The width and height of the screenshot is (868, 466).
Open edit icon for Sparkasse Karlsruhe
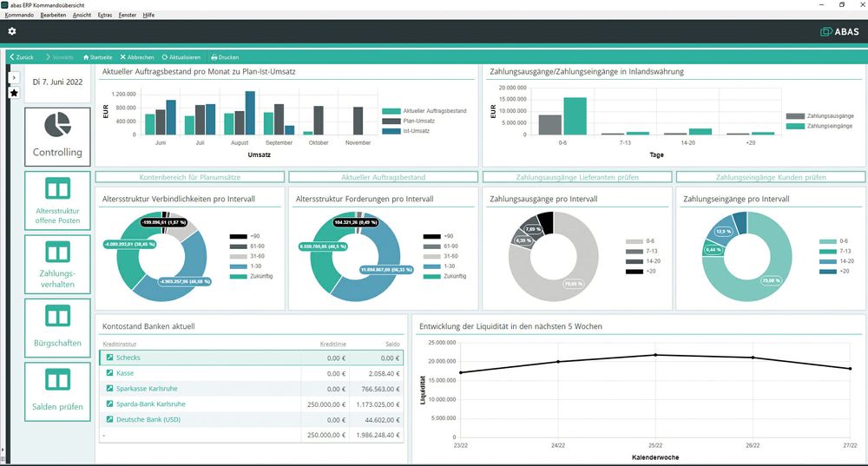click(x=109, y=389)
